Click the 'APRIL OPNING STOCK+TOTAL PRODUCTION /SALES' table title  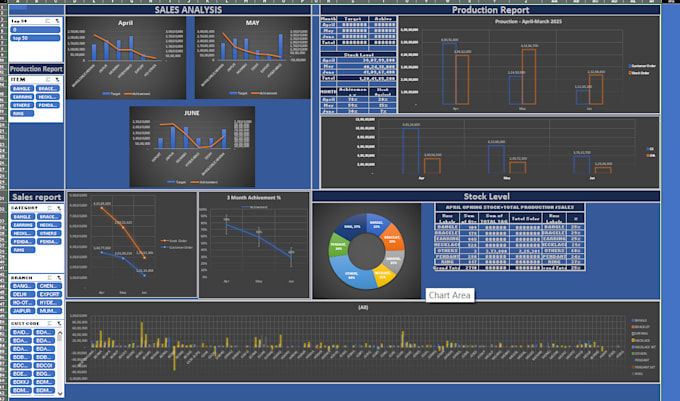tap(510, 207)
